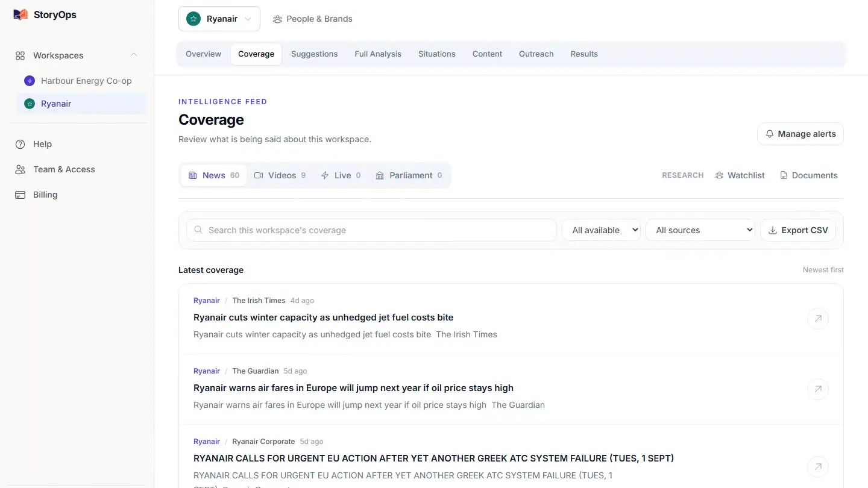This screenshot has width=868, height=488.
Task: Switch to the Suggestions tab
Action: coord(314,54)
